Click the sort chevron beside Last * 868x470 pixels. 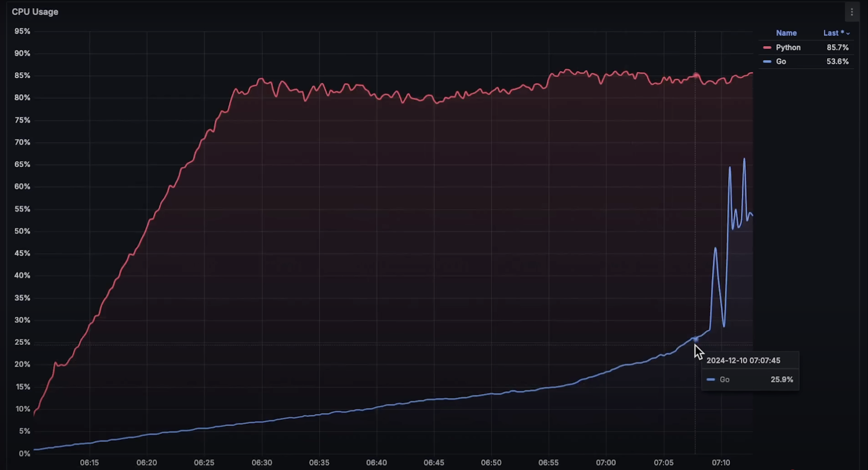[x=848, y=33]
